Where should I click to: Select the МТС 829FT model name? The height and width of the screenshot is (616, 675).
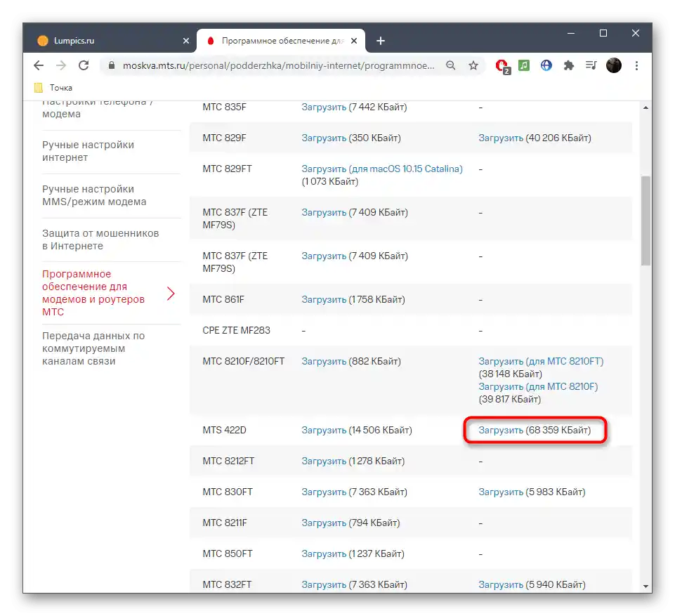click(228, 169)
